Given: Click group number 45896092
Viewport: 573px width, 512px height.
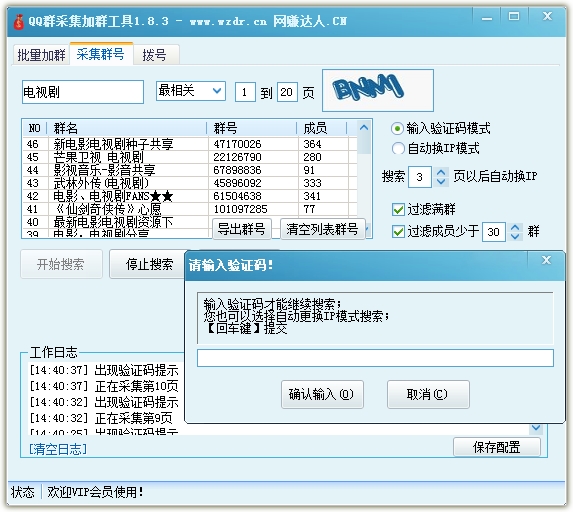Looking at the screenshot, I should click(237, 183).
